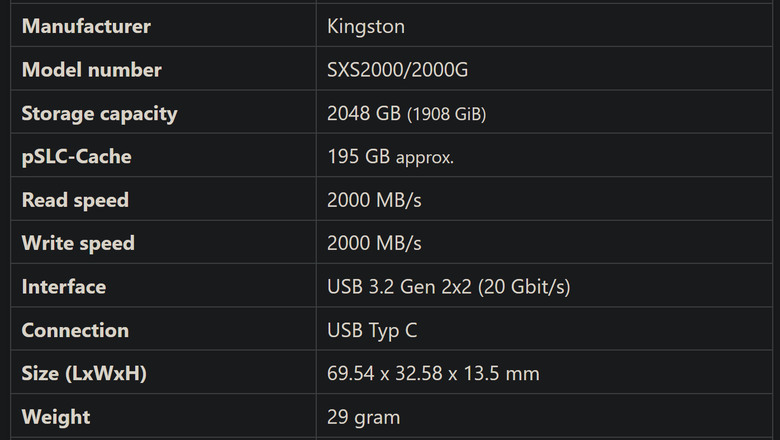Image resolution: width=780 pixels, height=440 pixels.
Task: Click the Model number label
Action: (92, 70)
